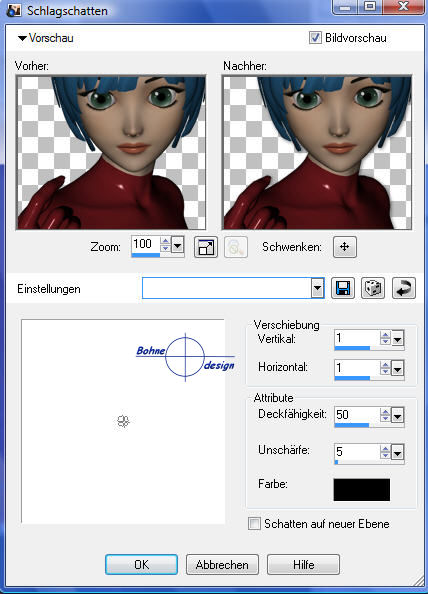Open the Einstellungen presets dropdown
The width and height of the screenshot is (428, 594).
317,289
